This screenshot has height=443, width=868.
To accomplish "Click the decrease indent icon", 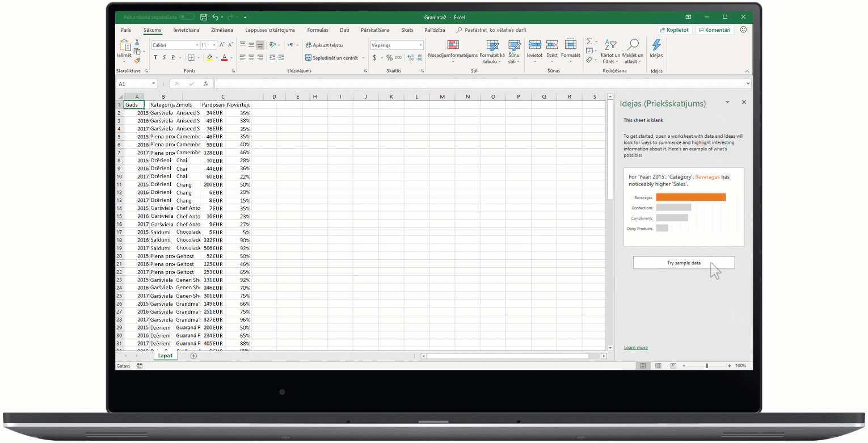I will pyautogui.click(x=272, y=57).
